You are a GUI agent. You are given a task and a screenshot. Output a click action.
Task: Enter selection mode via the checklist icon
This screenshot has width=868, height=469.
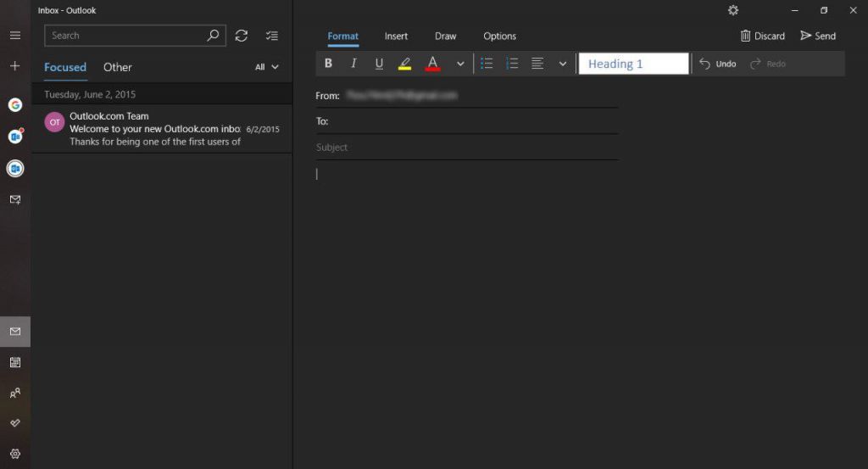pos(271,36)
